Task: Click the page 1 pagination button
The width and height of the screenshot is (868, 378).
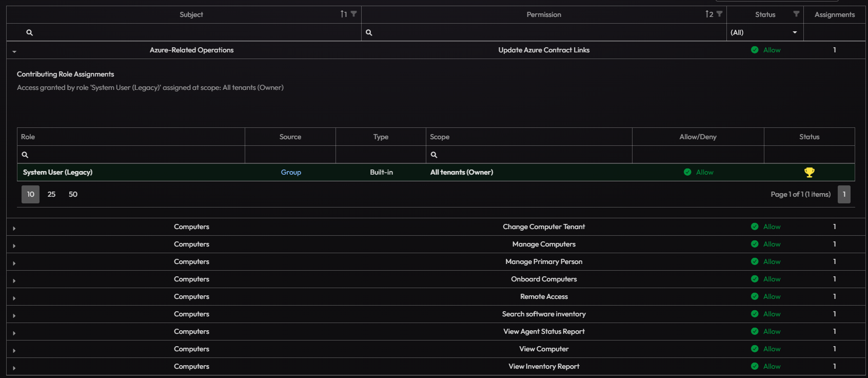Action: click(x=844, y=194)
